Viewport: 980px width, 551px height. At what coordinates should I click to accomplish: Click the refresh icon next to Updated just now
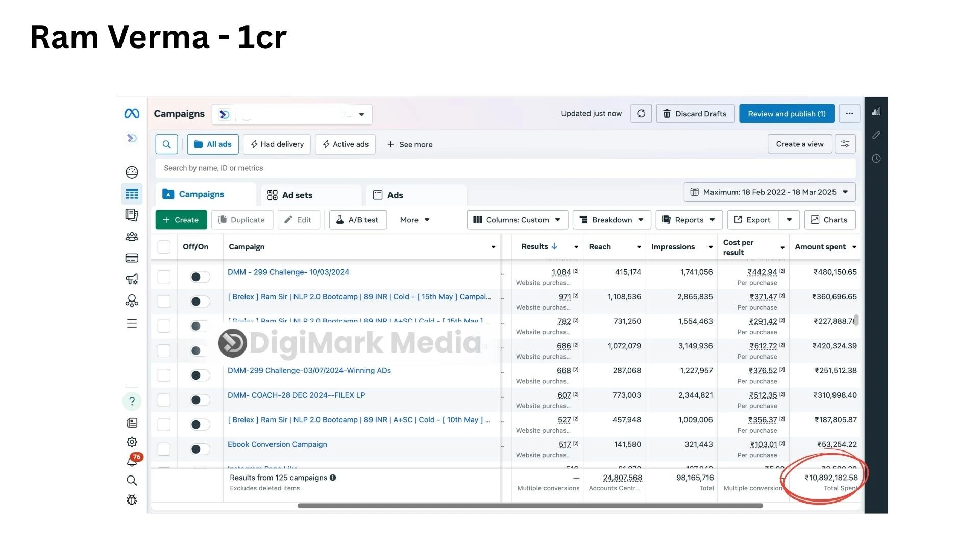click(641, 114)
